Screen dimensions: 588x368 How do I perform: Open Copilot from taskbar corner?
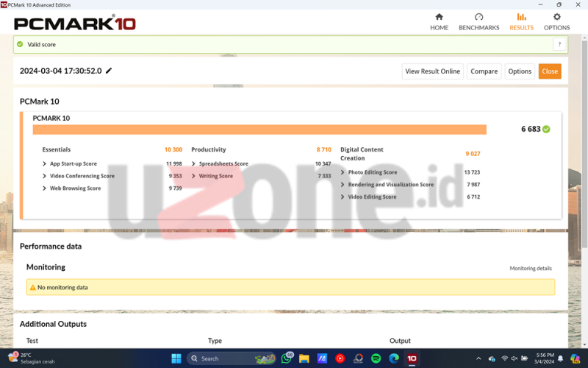click(575, 358)
